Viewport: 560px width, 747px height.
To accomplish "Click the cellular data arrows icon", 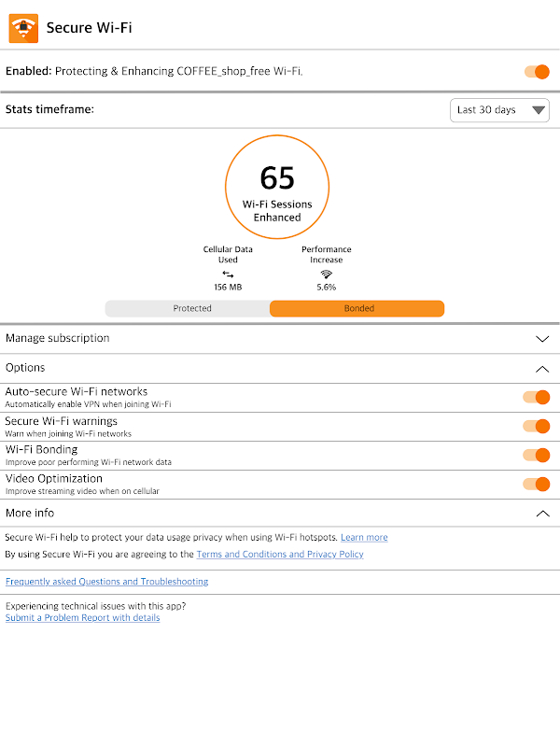I will tap(228, 274).
